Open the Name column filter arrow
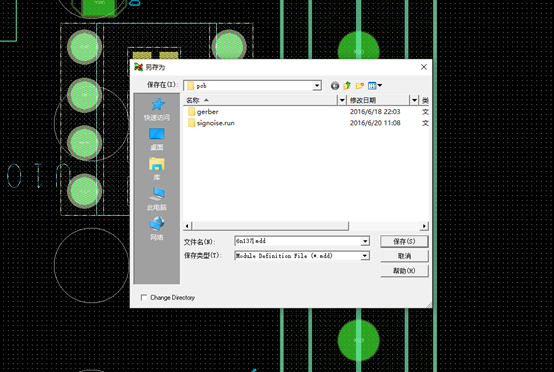The height and width of the screenshot is (372, 554). 342,100
